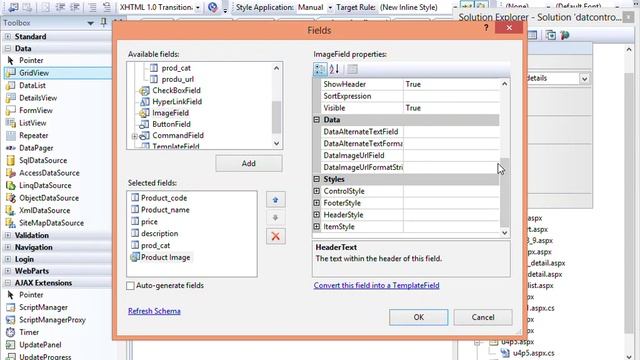640x360 pixels.
Task: Expand the Navigation toolbox section
Action: (8, 247)
